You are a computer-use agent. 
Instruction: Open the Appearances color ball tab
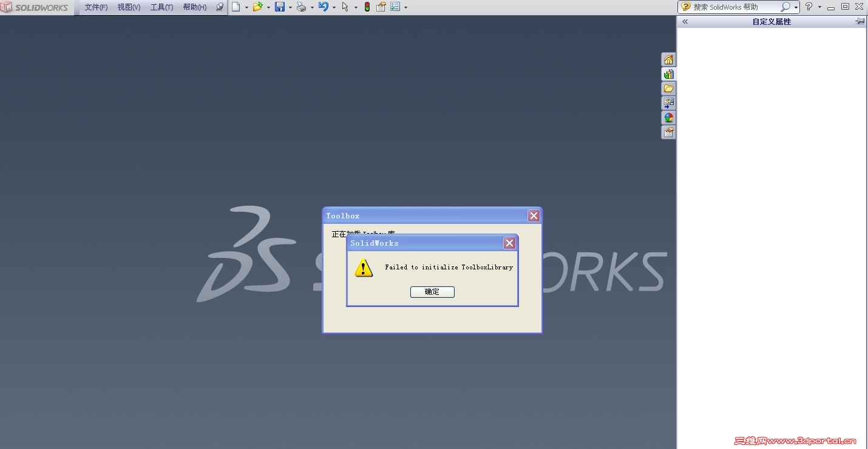668,118
